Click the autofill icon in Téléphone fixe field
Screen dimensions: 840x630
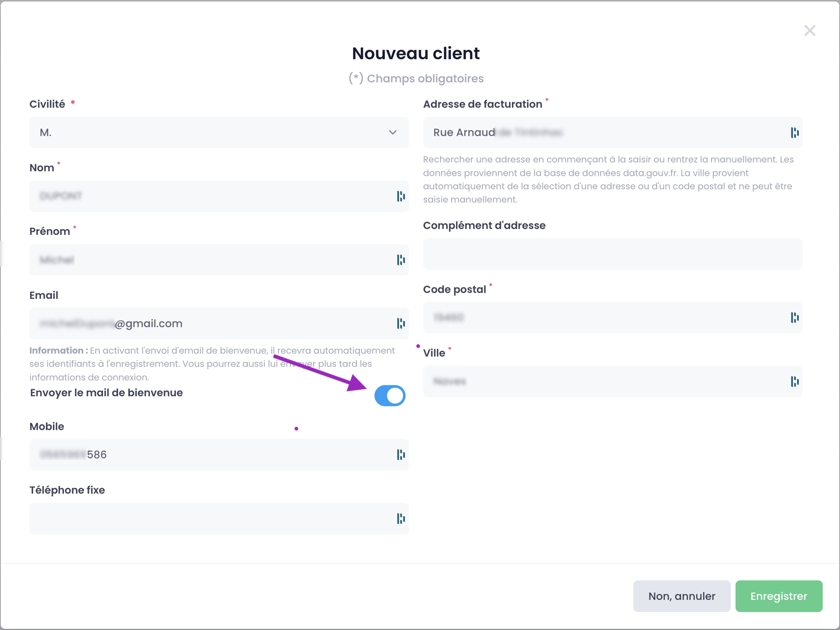(x=401, y=518)
